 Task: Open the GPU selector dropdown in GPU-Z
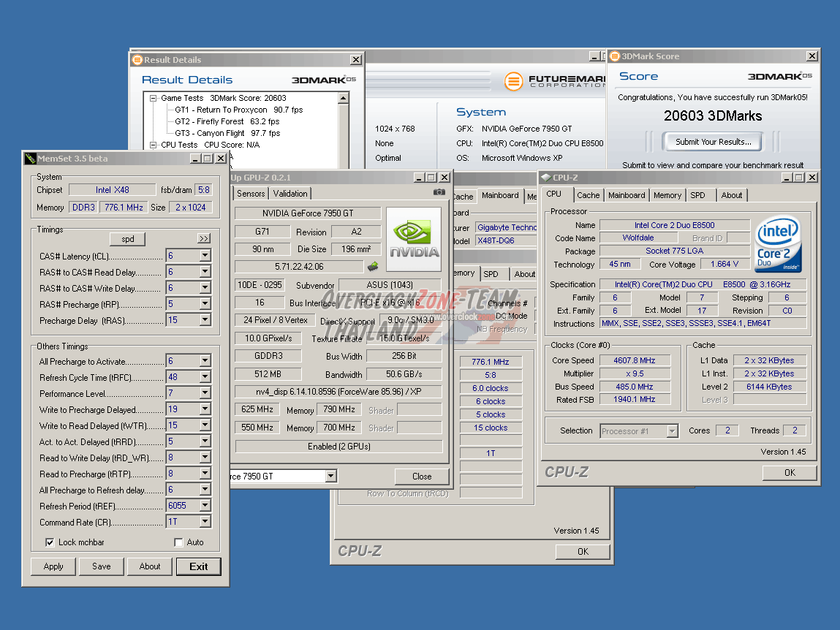point(331,476)
